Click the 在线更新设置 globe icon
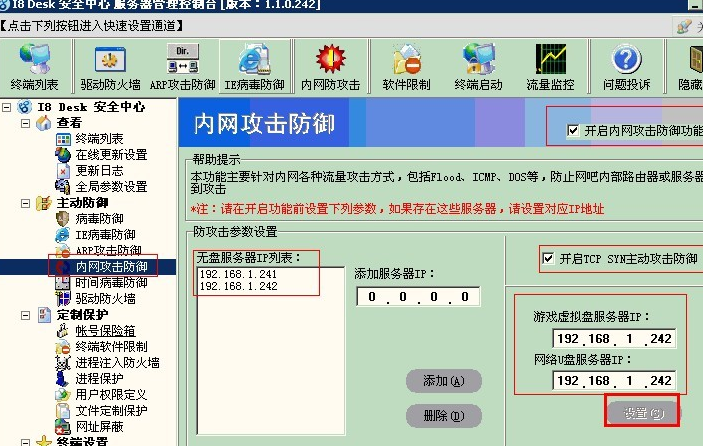 (x=63, y=155)
